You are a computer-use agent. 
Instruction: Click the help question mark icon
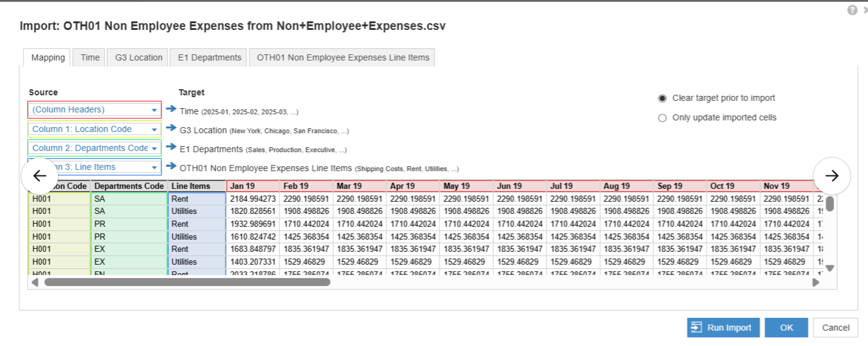click(852, 10)
